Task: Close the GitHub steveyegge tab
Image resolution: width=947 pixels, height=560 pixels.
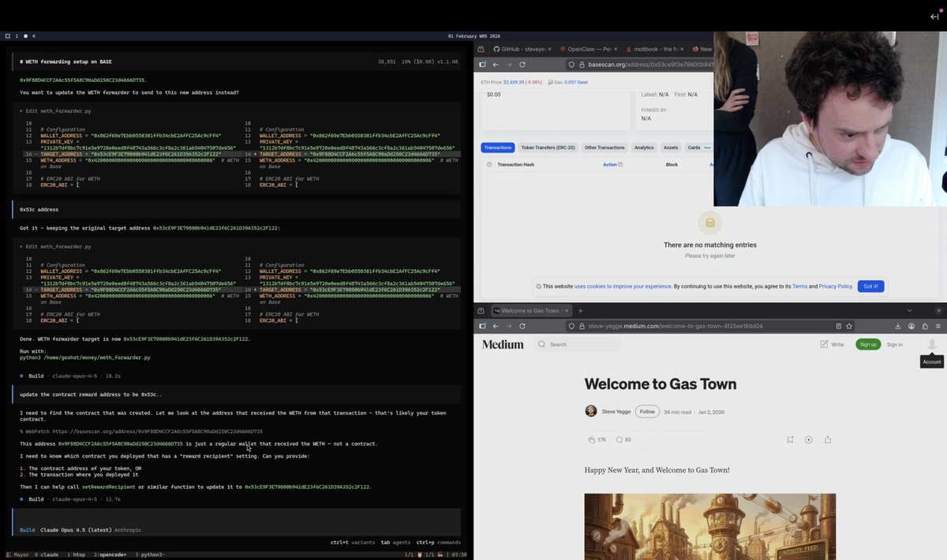Action: click(550, 49)
